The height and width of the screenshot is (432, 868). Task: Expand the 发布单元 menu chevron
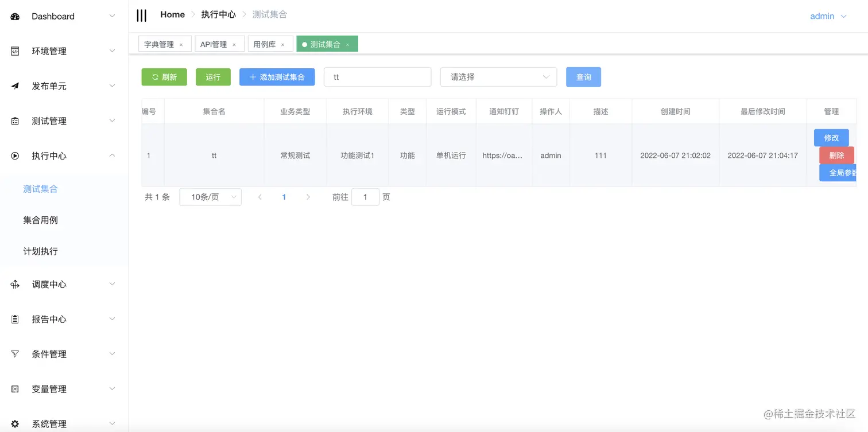point(113,86)
